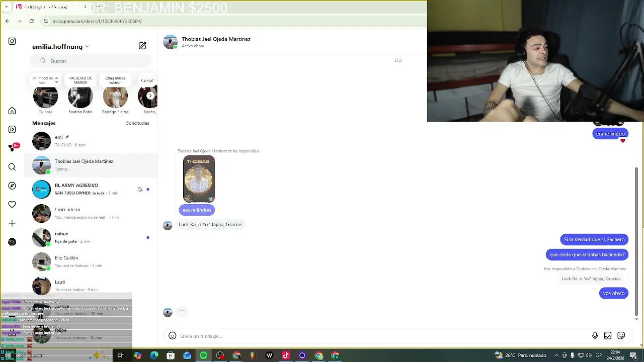Image resolution: width=644 pixels, height=362 pixels.
Task: Click the 'Si la Verdad que si, Fachero' message
Action: tap(594, 239)
